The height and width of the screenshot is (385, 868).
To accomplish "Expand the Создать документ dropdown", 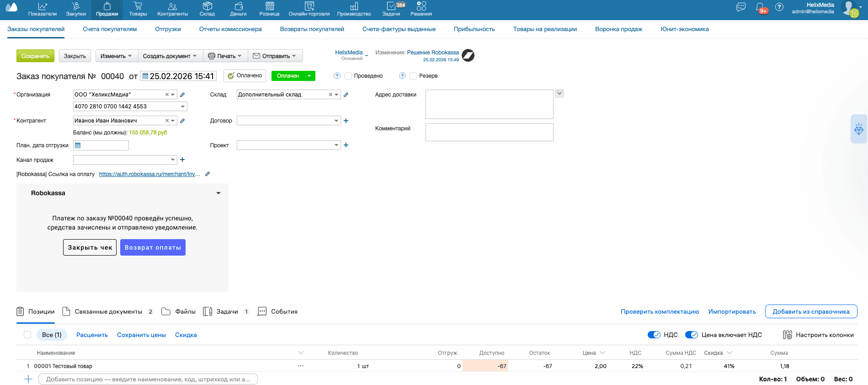I will coord(170,56).
